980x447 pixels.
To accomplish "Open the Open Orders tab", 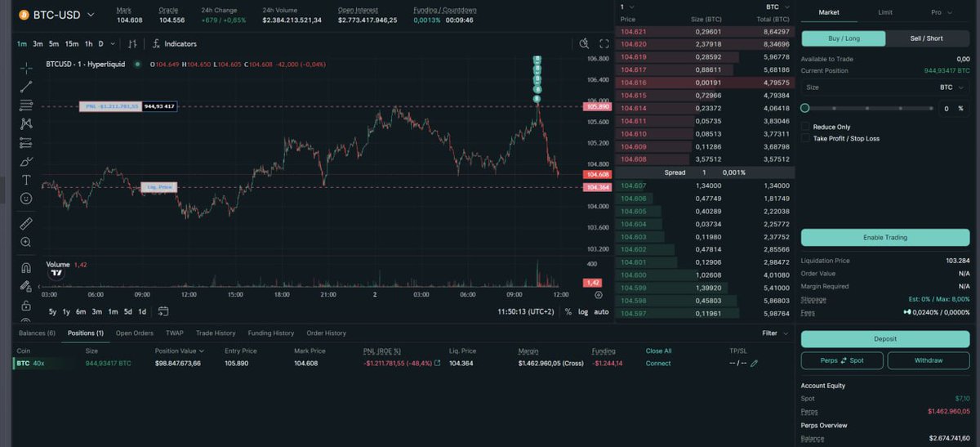I will pyautogui.click(x=134, y=333).
